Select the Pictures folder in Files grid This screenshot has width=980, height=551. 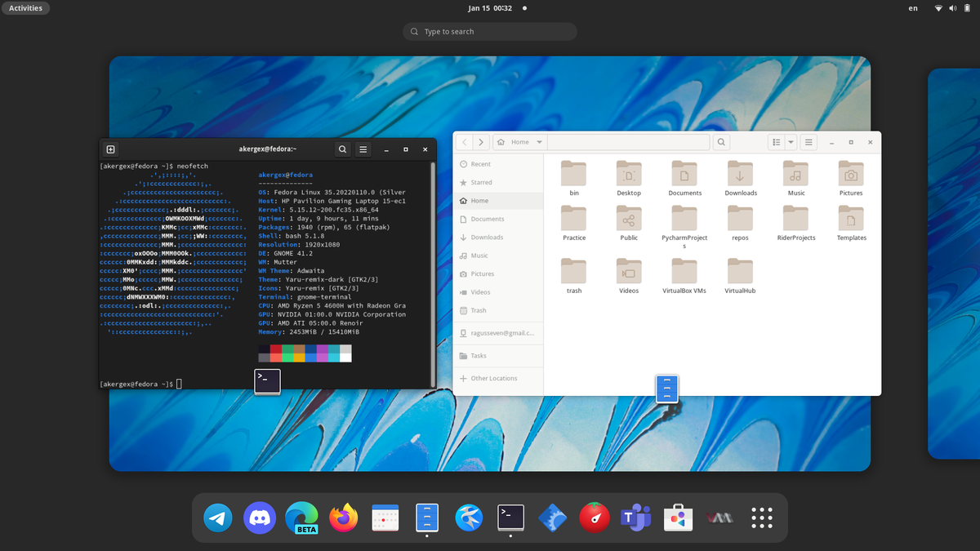[851, 178]
